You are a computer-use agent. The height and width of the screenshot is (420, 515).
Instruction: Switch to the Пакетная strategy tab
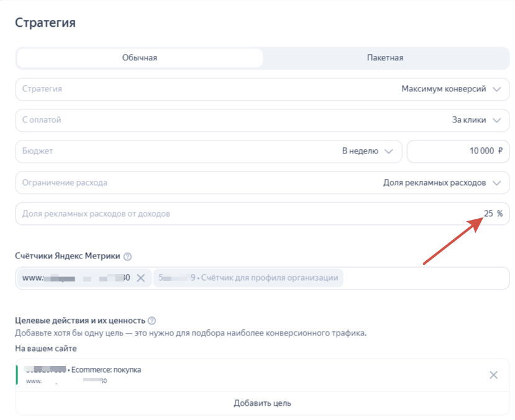tap(385, 58)
